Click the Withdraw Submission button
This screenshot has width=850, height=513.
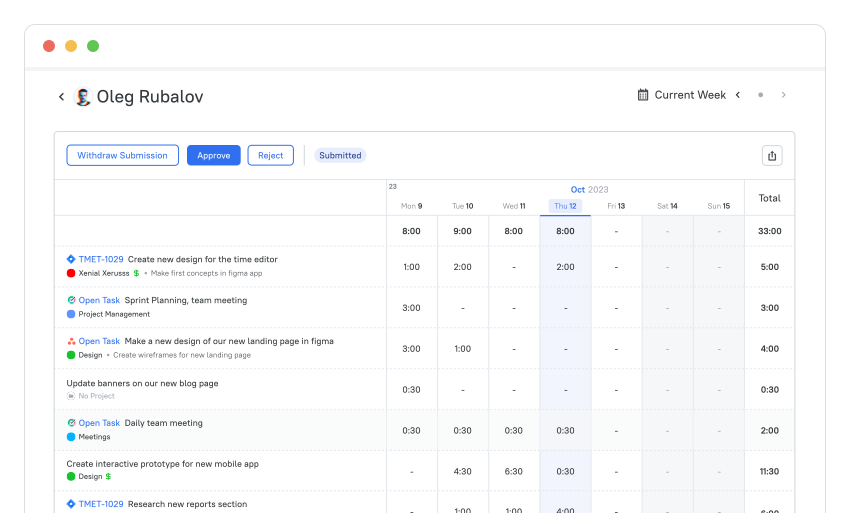pos(123,155)
